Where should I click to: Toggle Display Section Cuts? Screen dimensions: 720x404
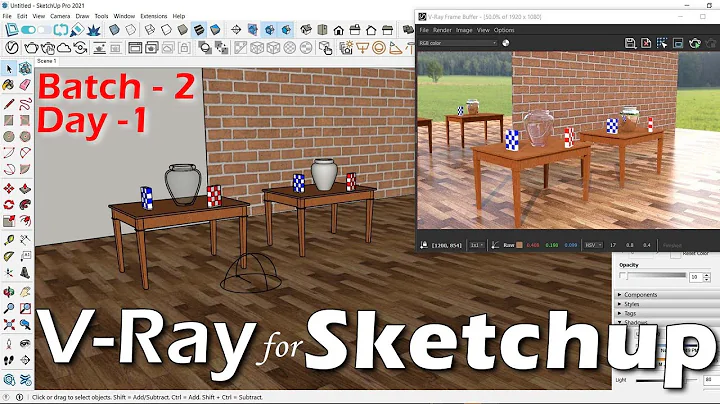click(270, 30)
